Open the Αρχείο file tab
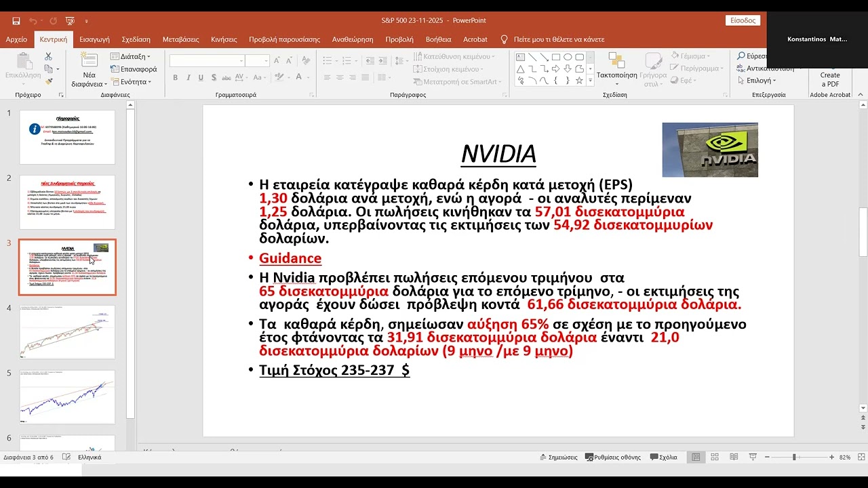The width and height of the screenshot is (868, 488). tap(16, 39)
